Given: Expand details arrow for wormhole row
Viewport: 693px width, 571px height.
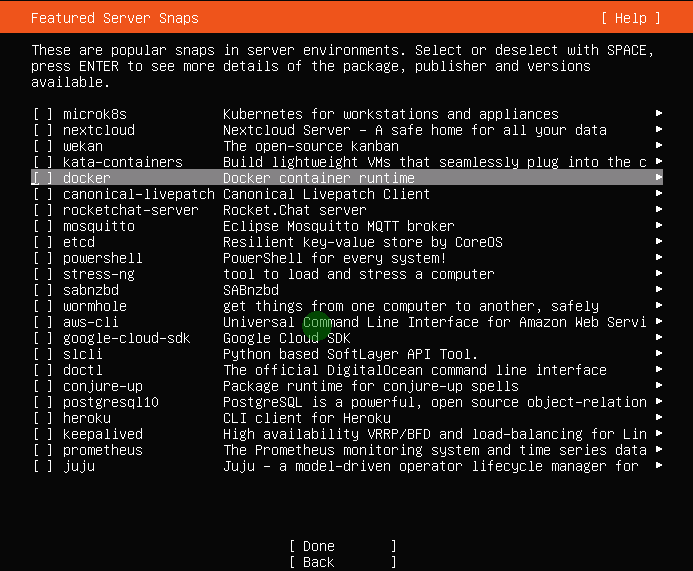Looking at the screenshot, I should pos(659,305).
